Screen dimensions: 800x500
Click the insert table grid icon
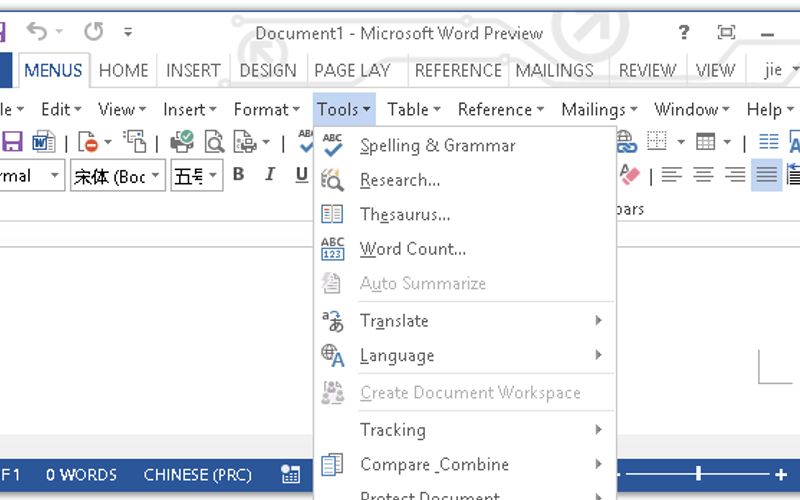[x=706, y=141]
